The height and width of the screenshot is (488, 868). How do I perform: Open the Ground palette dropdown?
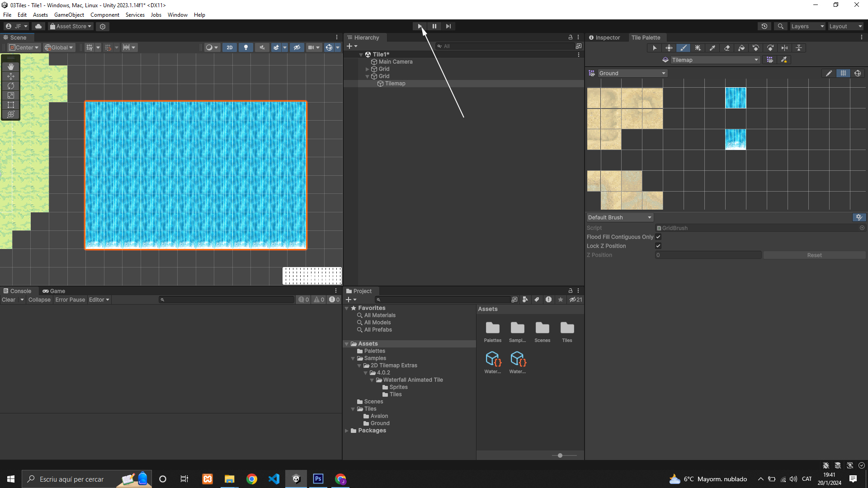[x=632, y=73]
